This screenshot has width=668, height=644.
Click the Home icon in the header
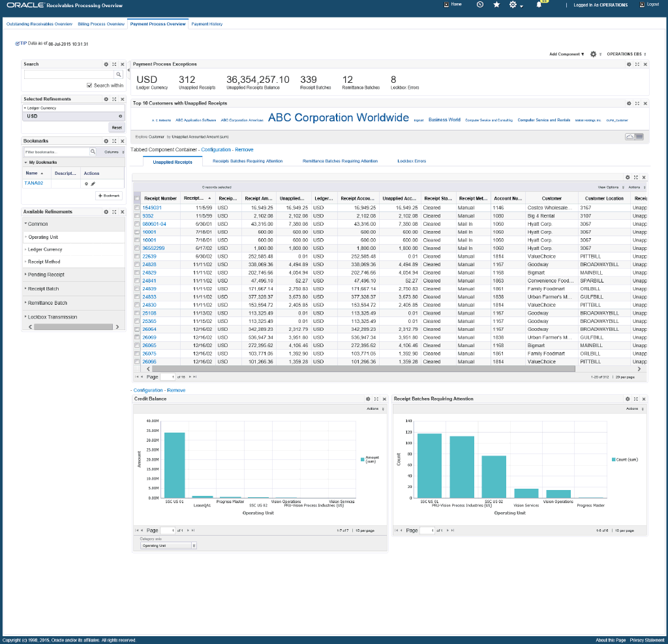(446, 5)
